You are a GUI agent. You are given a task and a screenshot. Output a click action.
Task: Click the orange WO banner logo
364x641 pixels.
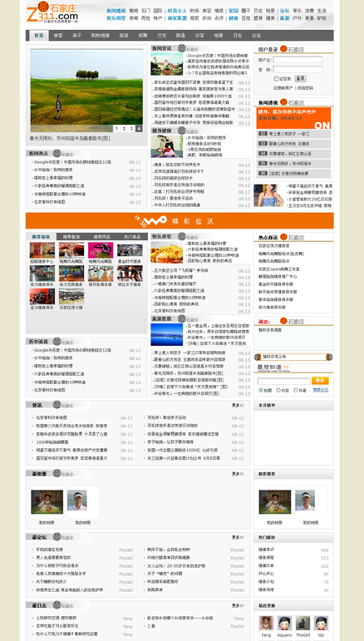[150, 221]
